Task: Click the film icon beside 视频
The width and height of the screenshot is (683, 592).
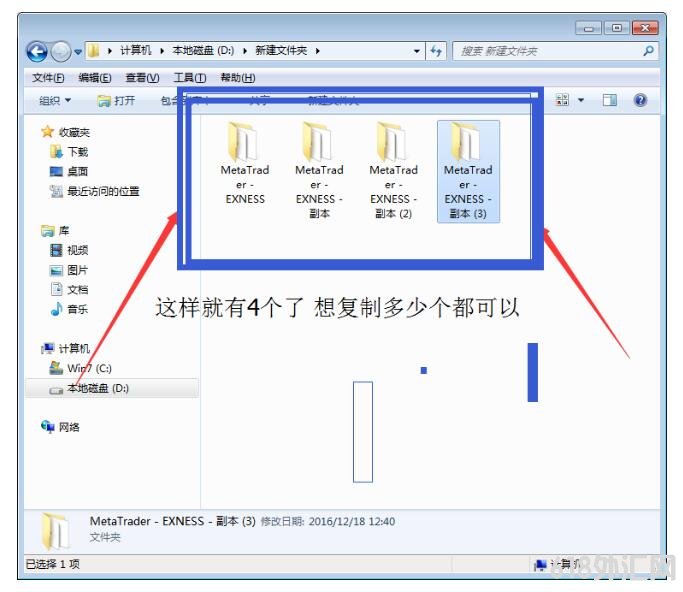Action: (x=56, y=250)
